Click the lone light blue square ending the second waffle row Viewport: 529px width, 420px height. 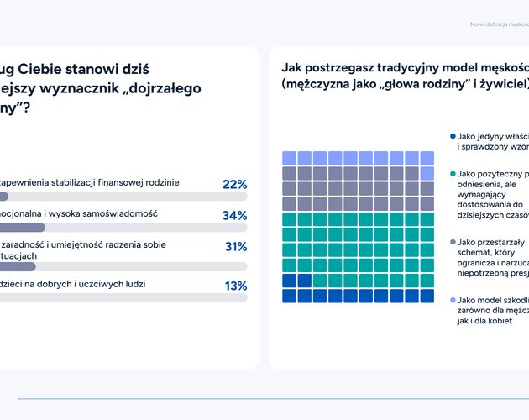(427, 174)
